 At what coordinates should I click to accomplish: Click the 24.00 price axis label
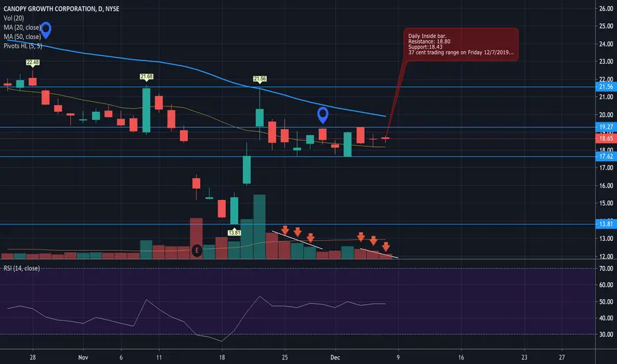(606, 44)
